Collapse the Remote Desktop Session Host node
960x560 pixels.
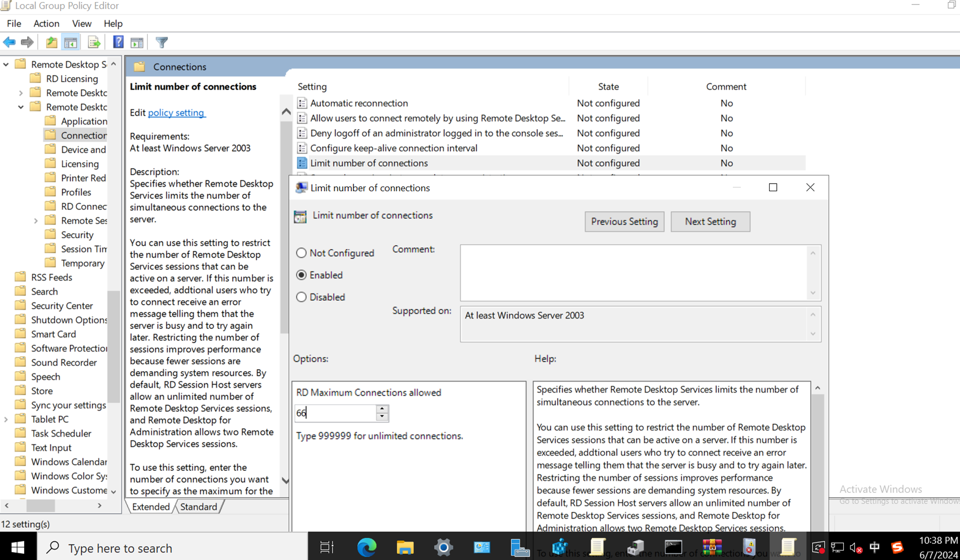pos(21,107)
